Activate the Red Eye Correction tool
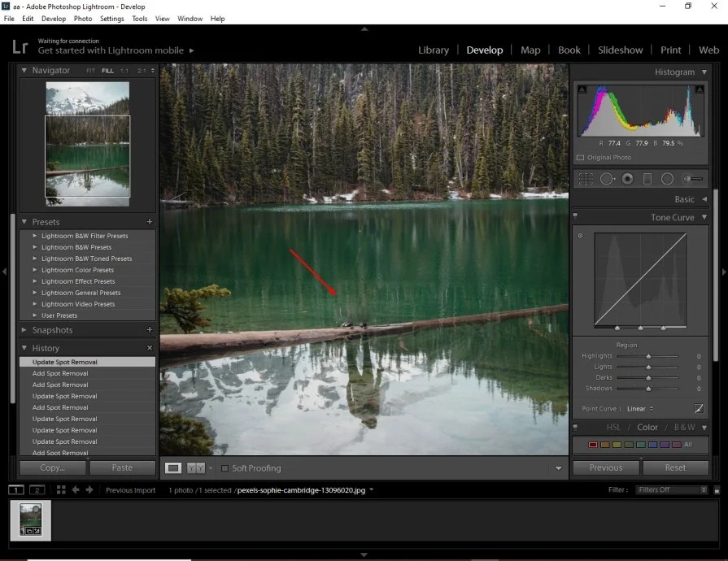 627,178
